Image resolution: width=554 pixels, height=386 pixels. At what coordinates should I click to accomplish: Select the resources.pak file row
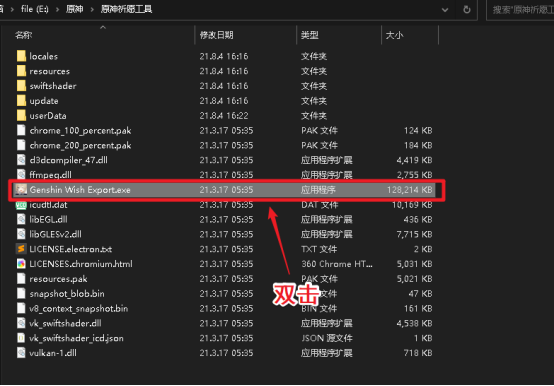tap(224, 279)
